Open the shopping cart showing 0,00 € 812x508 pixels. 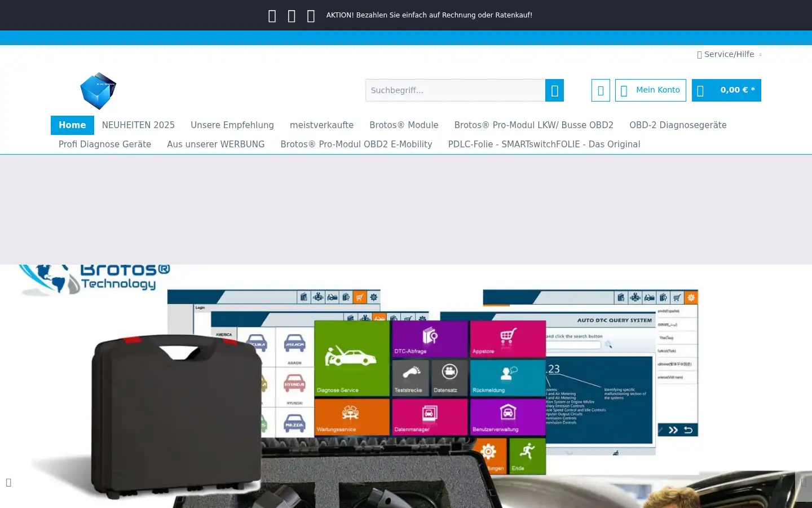pyautogui.click(x=726, y=90)
